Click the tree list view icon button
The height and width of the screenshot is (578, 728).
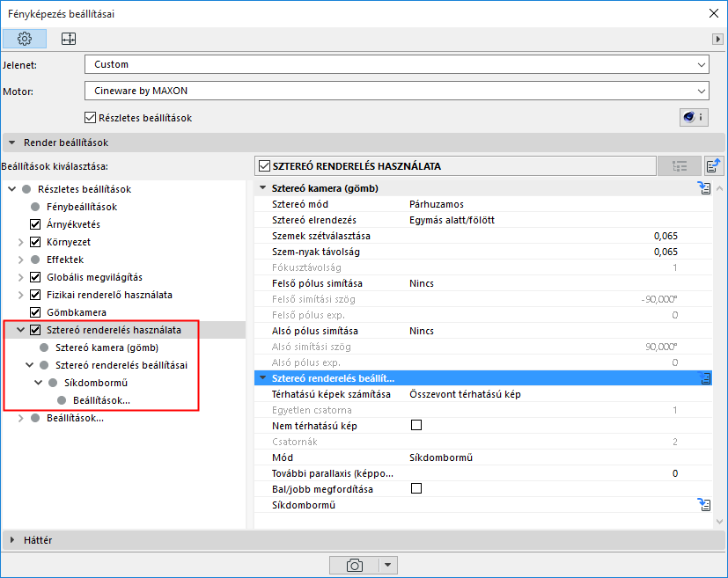[x=680, y=166]
